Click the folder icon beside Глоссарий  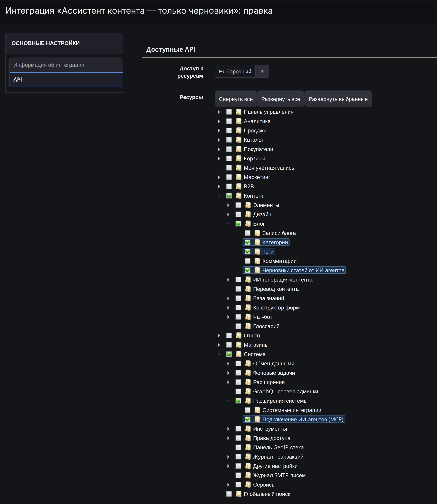coord(248,326)
